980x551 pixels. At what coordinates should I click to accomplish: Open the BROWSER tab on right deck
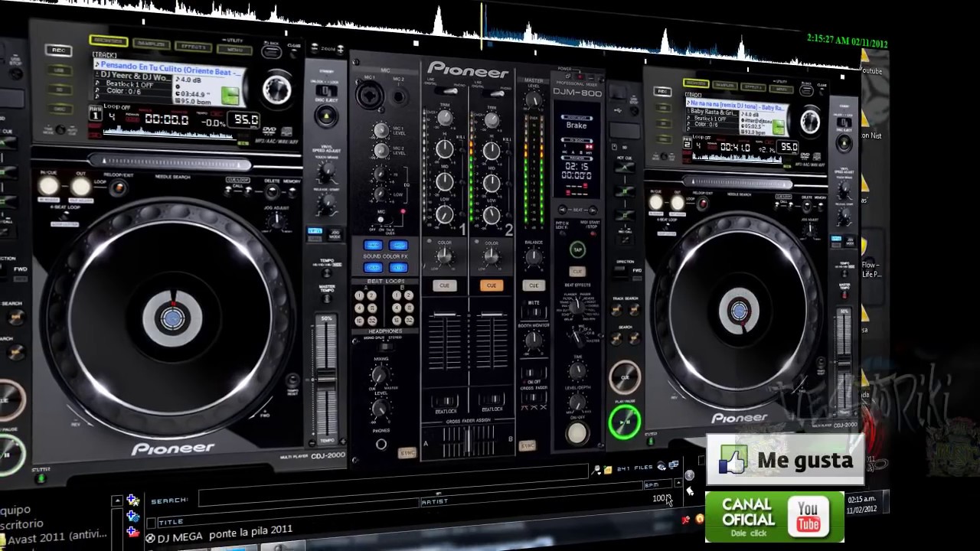(x=696, y=83)
